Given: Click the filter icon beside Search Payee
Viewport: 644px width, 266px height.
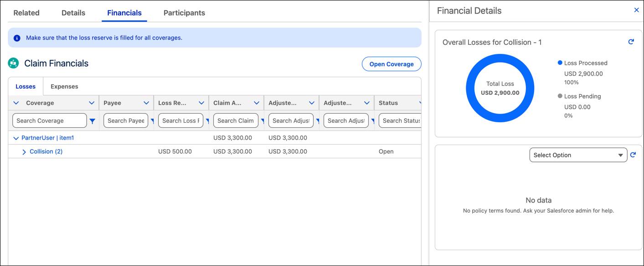Looking at the screenshot, I should [x=152, y=121].
